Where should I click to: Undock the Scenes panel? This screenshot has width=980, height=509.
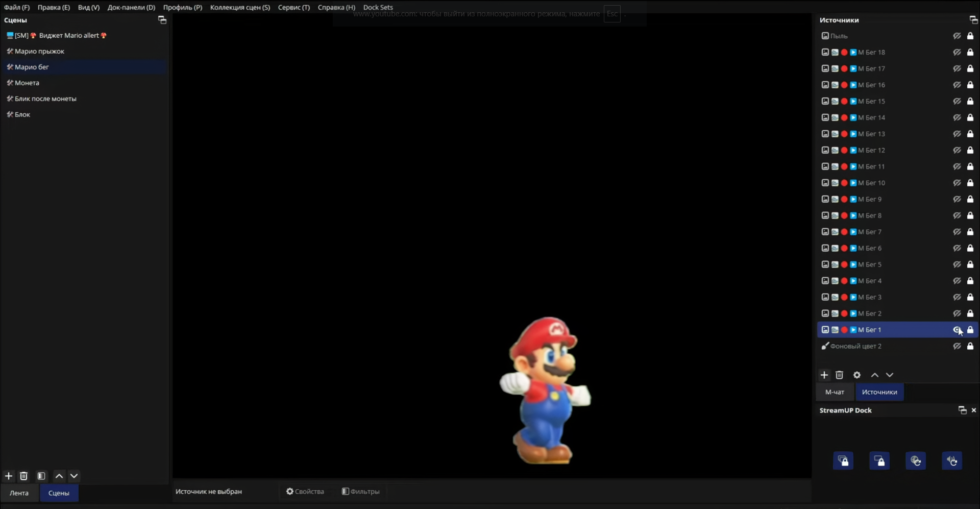click(162, 20)
